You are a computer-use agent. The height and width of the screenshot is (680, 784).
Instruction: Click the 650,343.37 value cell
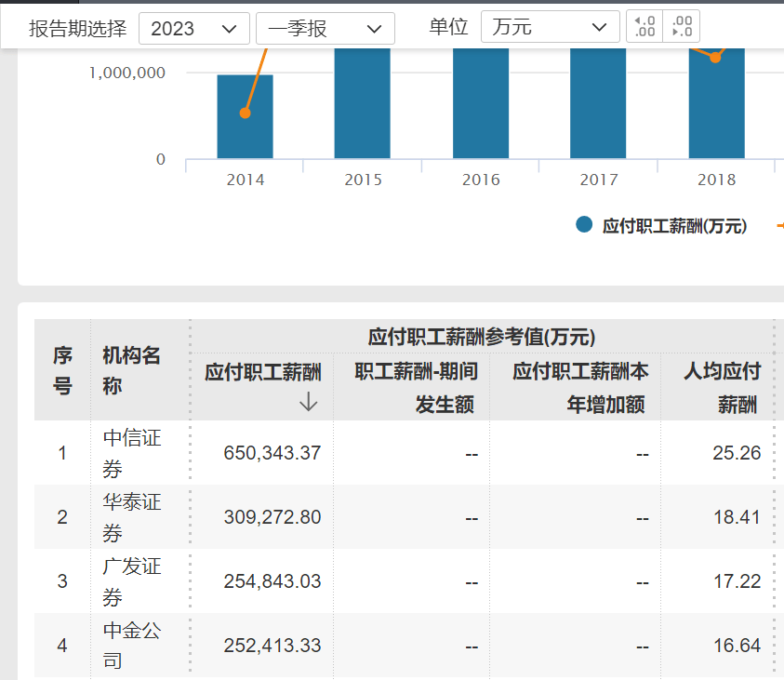(272, 453)
